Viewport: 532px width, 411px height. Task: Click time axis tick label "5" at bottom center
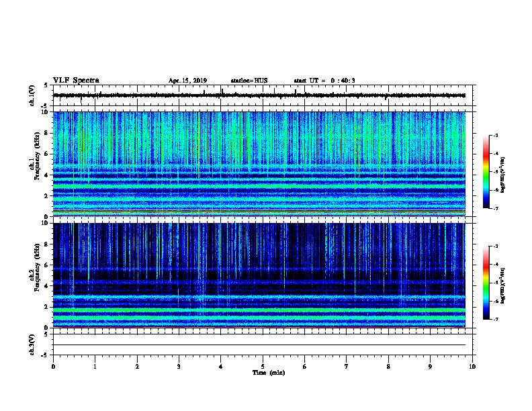tap(263, 367)
